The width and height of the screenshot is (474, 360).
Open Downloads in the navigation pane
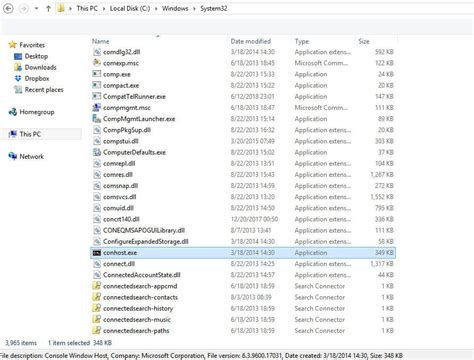coord(40,67)
